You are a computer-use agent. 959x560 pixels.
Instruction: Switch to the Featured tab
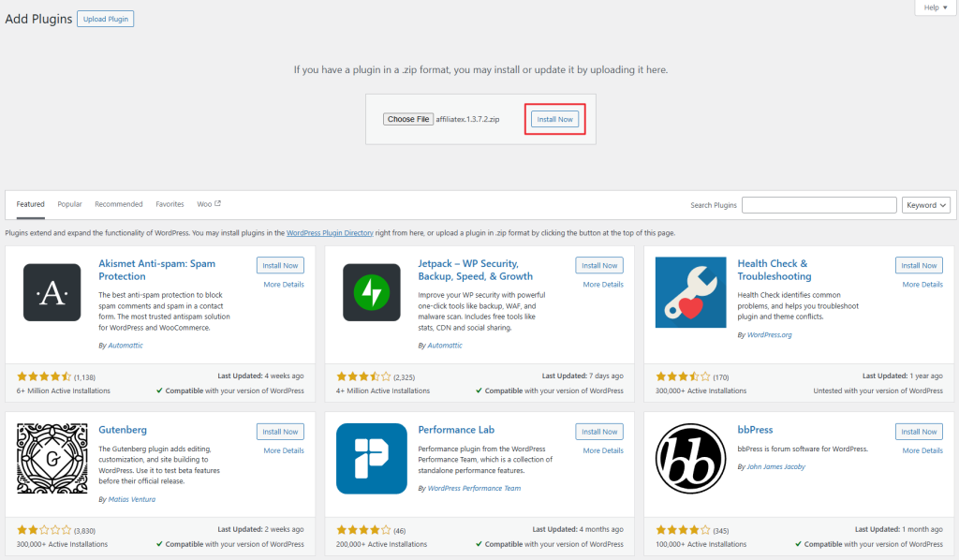tap(31, 204)
